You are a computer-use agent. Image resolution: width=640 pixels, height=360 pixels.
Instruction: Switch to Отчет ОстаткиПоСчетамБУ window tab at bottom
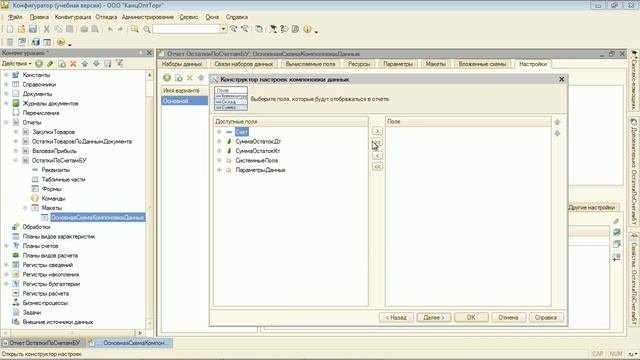(43, 343)
